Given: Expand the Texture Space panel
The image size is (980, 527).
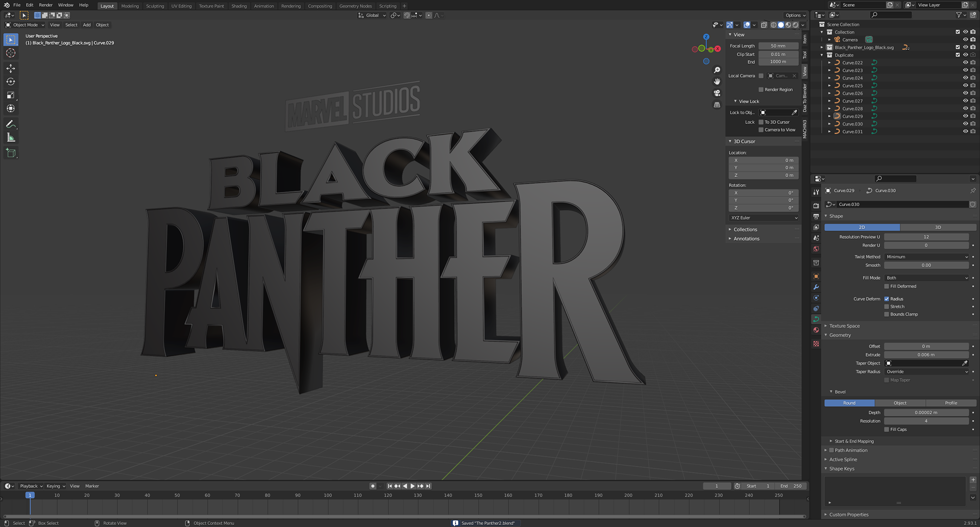Looking at the screenshot, I should tap(844, 326).
